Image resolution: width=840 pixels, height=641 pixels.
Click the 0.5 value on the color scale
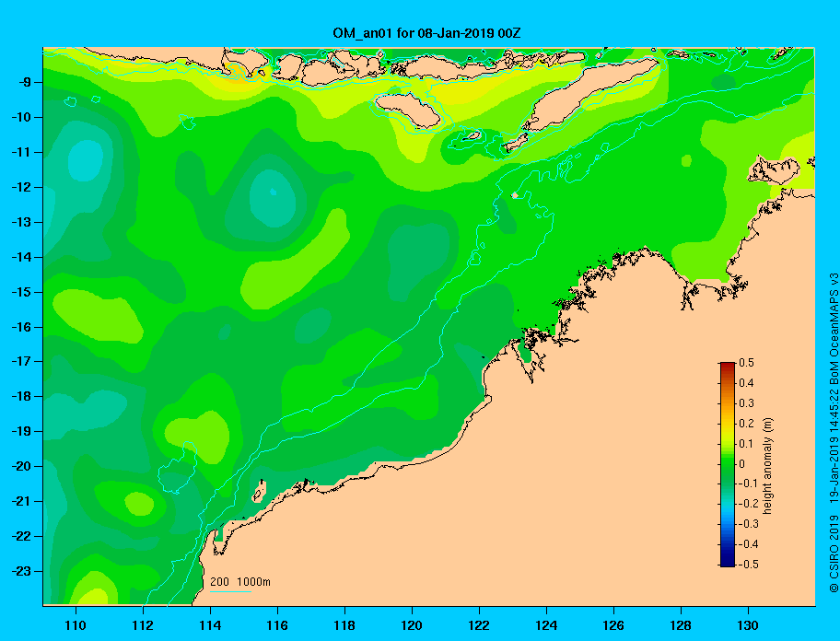tap(746, 363)
